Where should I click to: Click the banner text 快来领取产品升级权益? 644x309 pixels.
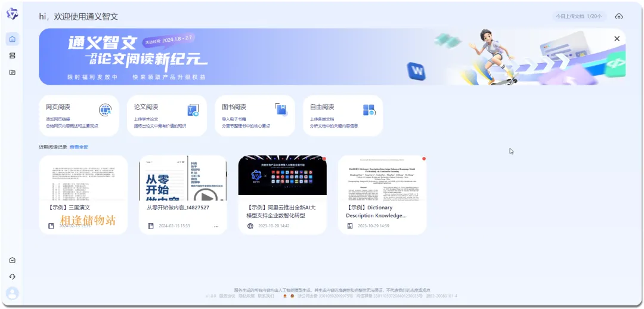(x=169, y=78)
